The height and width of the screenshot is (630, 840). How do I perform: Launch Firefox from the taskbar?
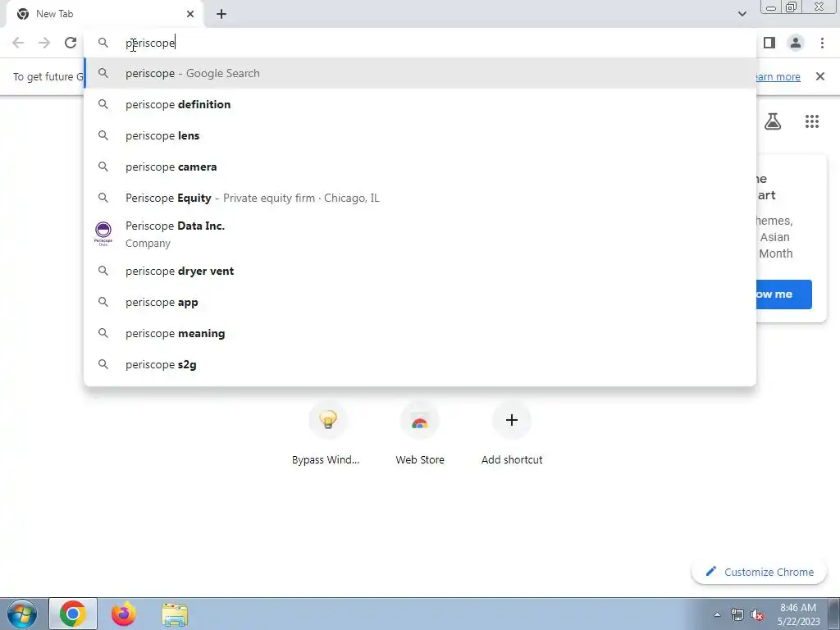point(124,614)
